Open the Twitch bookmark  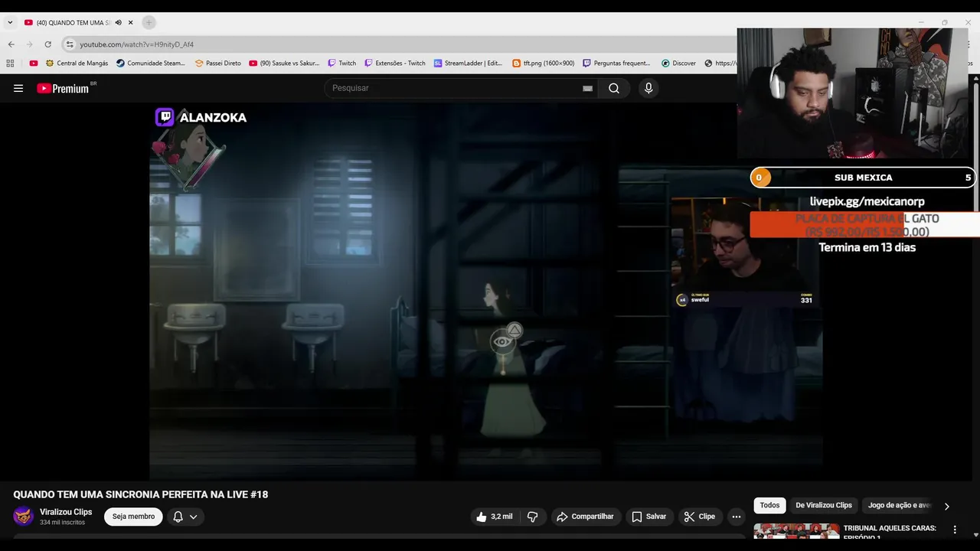pyautogui.click(x=342, y=64)
